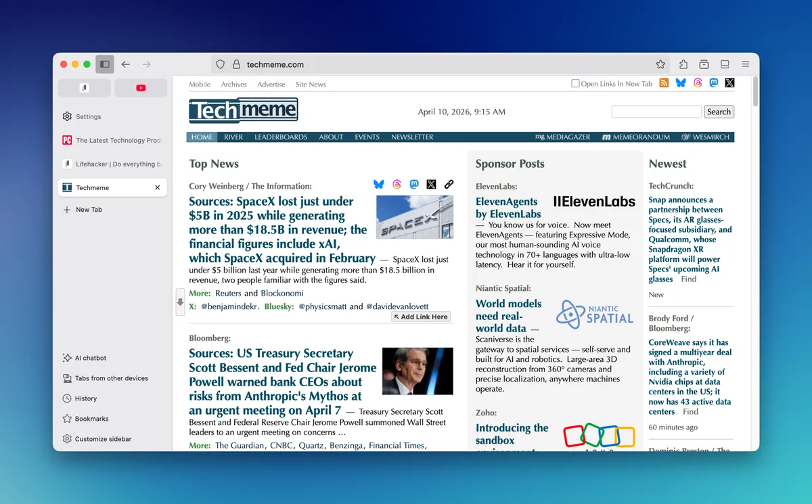812x504 pixels.
Task: Switch to the Lifehacker tab
Action: coord(112,164)
